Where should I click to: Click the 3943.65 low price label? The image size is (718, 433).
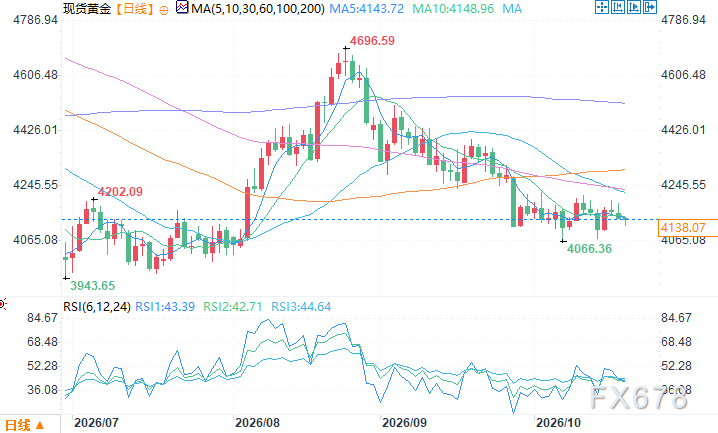pos(92,286)
